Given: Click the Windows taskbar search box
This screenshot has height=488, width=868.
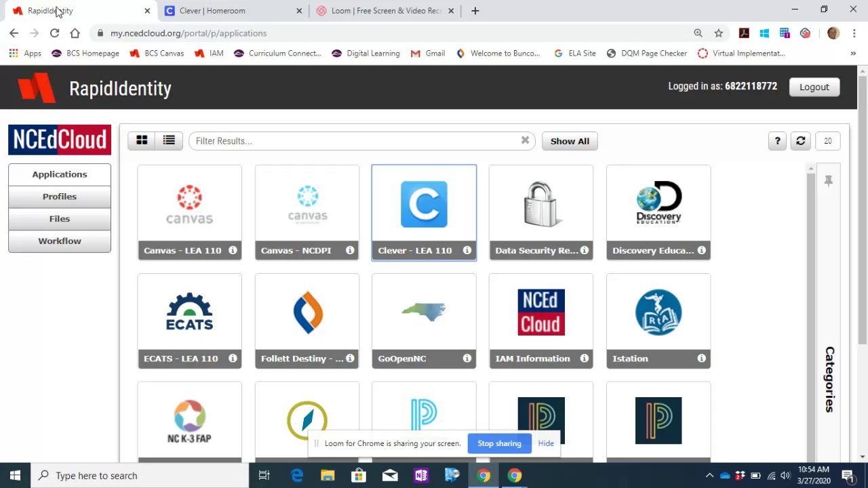Looking at the screenshot, I should click(x=140, y=476).
